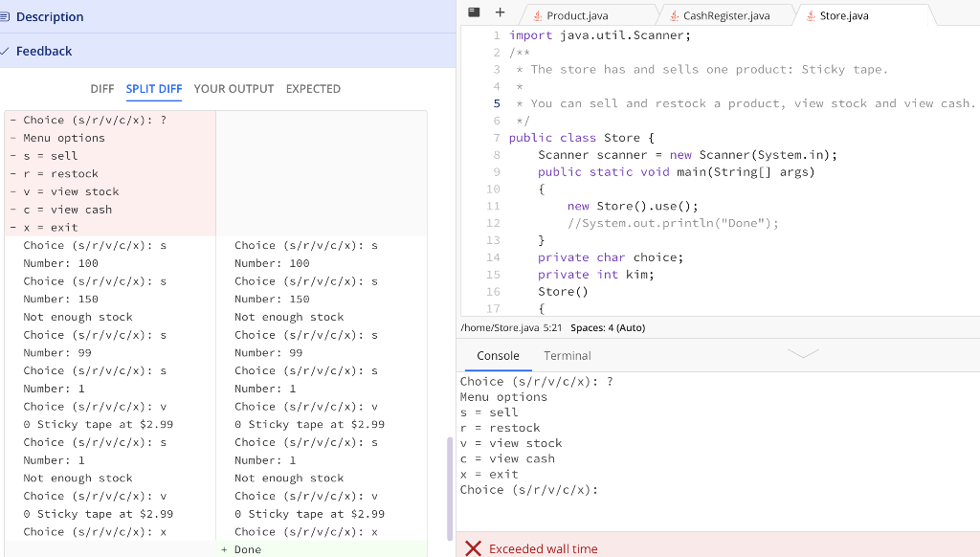Click the Java icon on Store.java tab
980x557 pixels.
[x=813, y=14]
